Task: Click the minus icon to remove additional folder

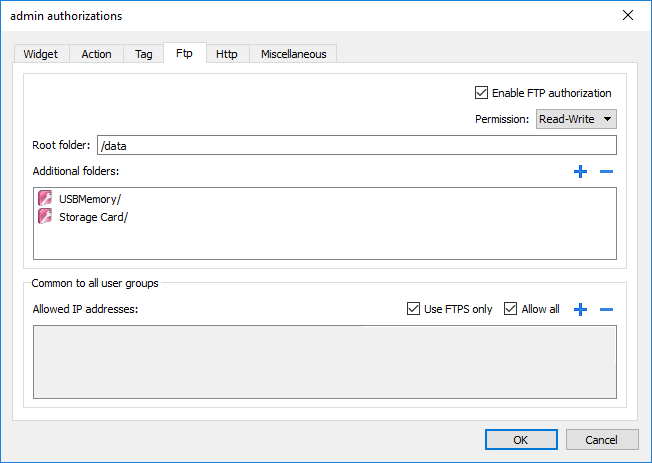Action: 606,172
